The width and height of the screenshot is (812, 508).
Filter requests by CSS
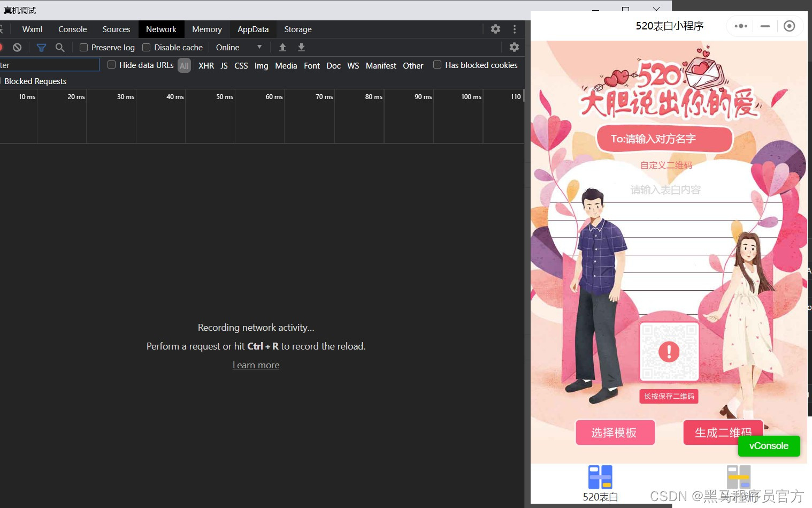coord(241,66)
